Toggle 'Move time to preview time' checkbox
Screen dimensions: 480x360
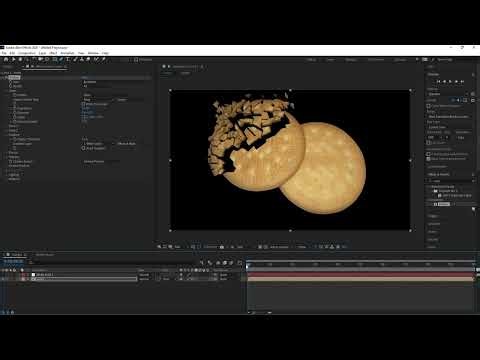pyautogui.click(x=429, y=159)
